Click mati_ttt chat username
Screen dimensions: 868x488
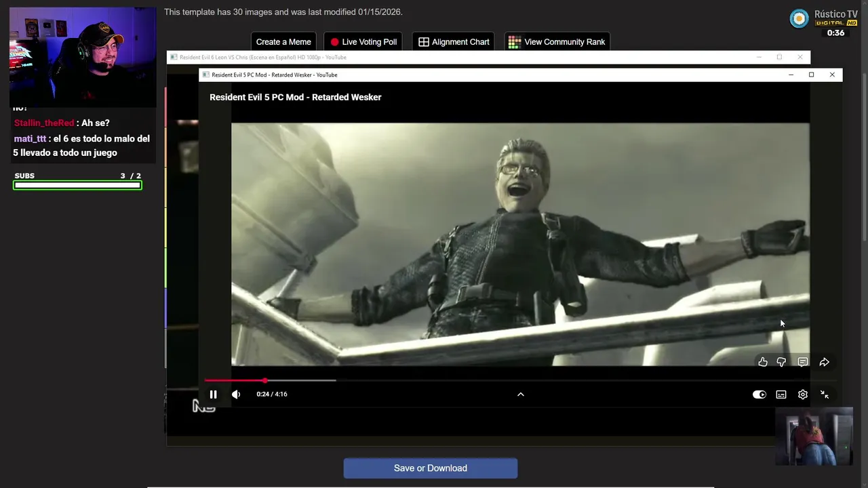pos(30,138)
